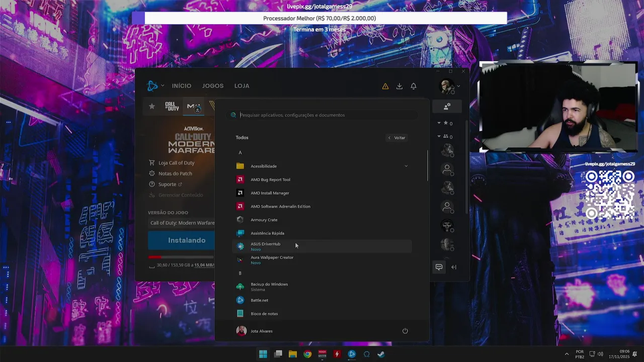644x362 pixels.
Task: Click the Start menu app list scrollbar
Action: point(428,166)
